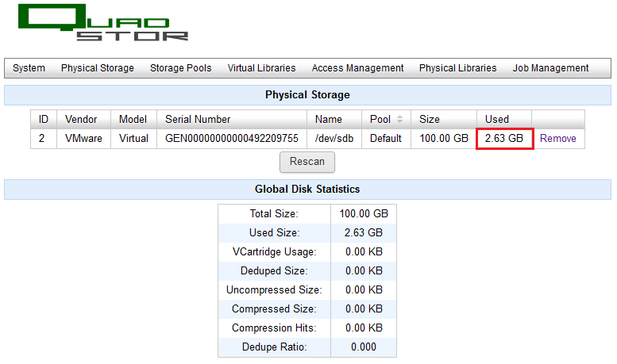
Task: Select the Virtual model cell
Action: pyautogui.click(x=133, y=138)
